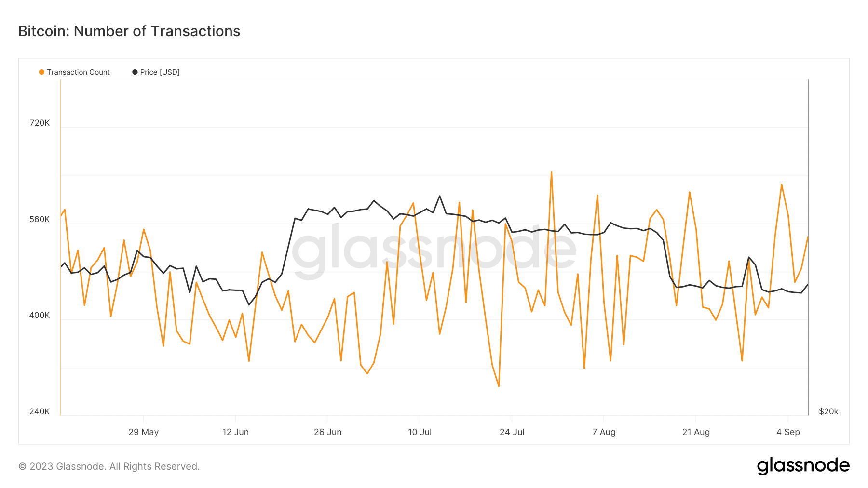This screenshot has width=868, height=488.
Task: Click the glassnode logo at bottom right
Action: tap(803, 466)
